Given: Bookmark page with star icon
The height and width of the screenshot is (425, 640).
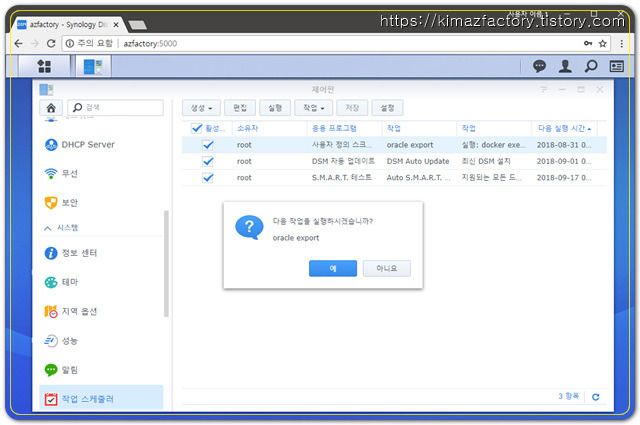Looking at the screenshot, I should coord(602,43).
